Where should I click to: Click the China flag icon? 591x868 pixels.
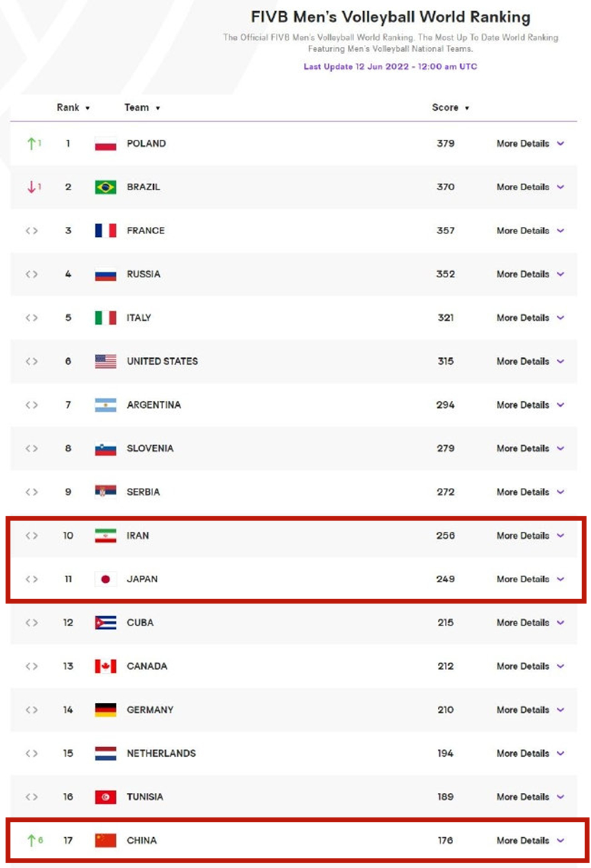coord(105,840)
